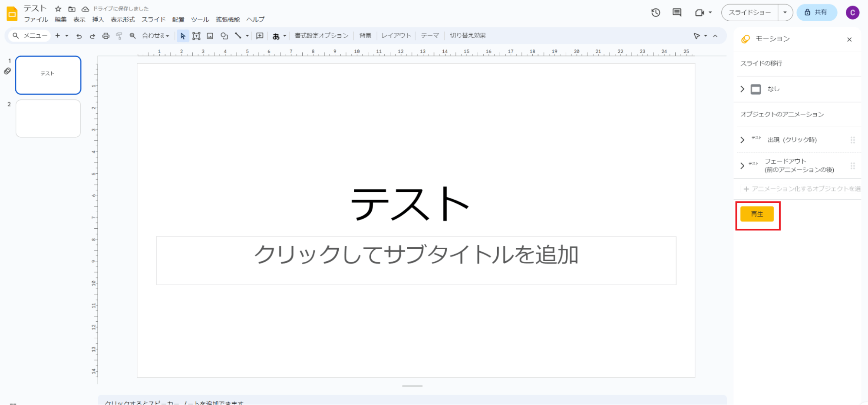Click the 共有 share button
Image resolution: width=868 pixels, height=405 pixels.
816,13
